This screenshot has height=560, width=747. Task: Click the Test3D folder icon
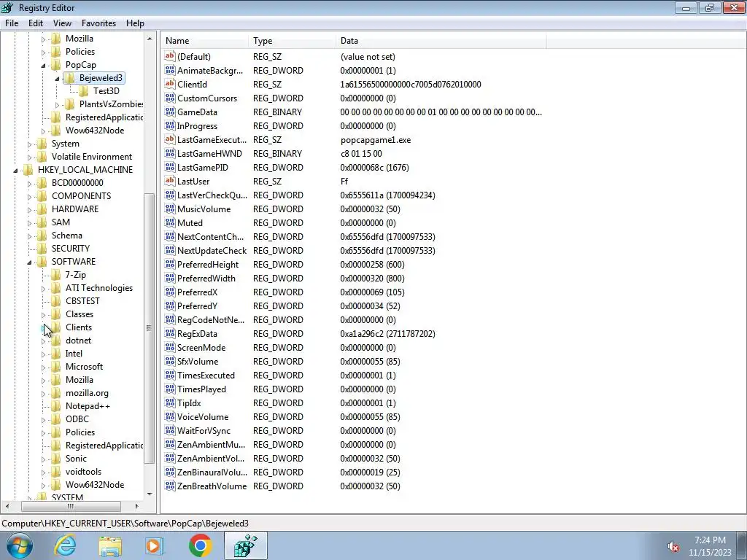coord(83,91)
